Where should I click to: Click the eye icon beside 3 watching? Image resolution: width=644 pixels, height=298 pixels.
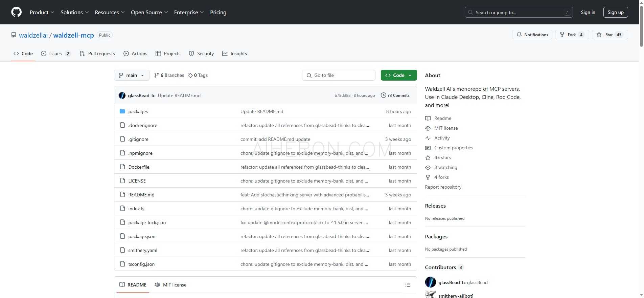(x=428, y=167)
